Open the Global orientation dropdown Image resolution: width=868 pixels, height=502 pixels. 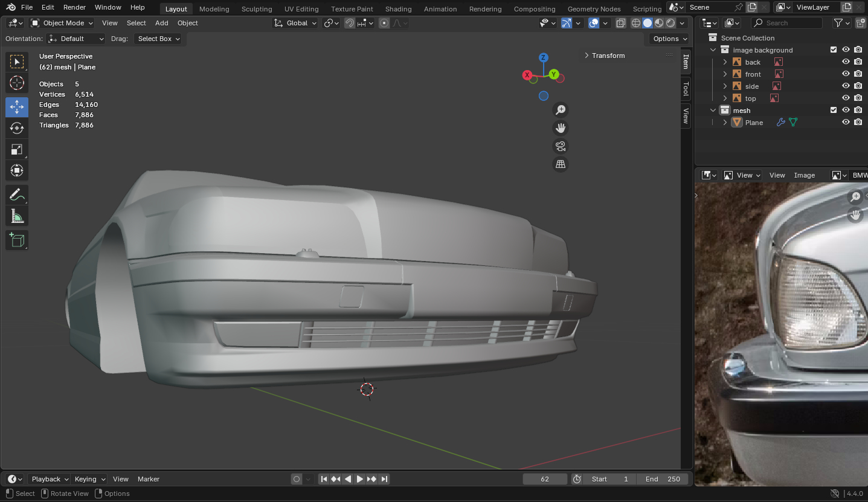click(x=295, y=23)
